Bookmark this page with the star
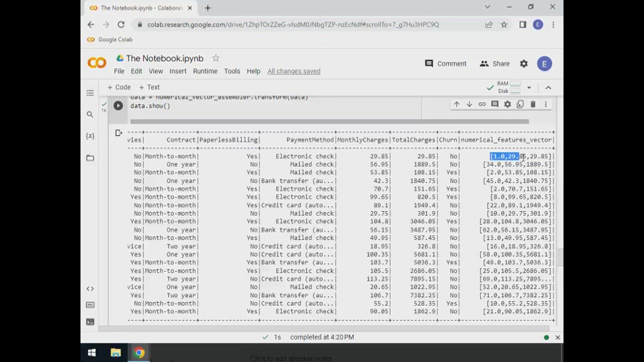The height and width of the screenshot is (362, 644). click(x=504, y=24)
